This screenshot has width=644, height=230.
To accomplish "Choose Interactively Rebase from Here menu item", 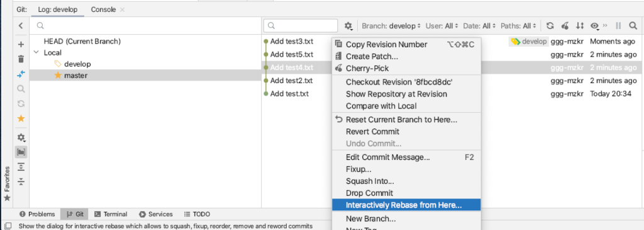I will (406, 205).
